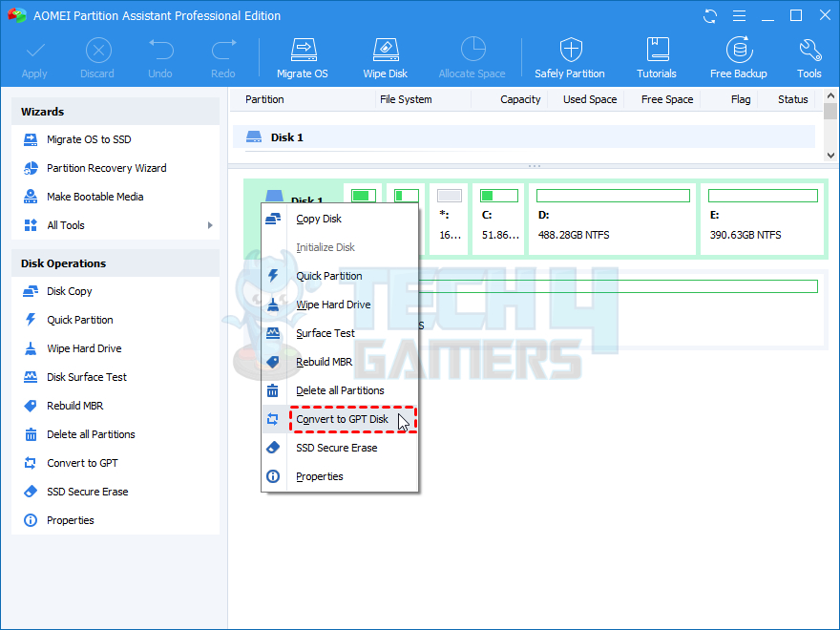Select the D: 488.28GB NTFS partition

click(612, 220)
